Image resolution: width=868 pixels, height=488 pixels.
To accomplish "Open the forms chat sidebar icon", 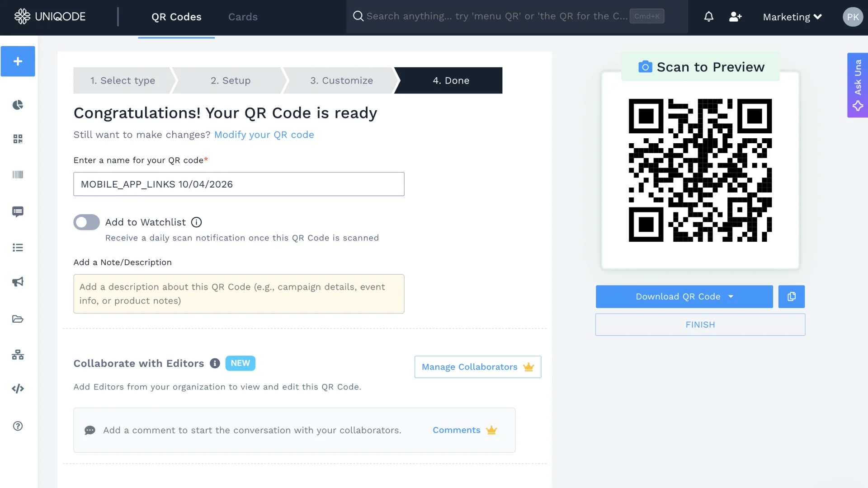I will click(x=18, y=211).
